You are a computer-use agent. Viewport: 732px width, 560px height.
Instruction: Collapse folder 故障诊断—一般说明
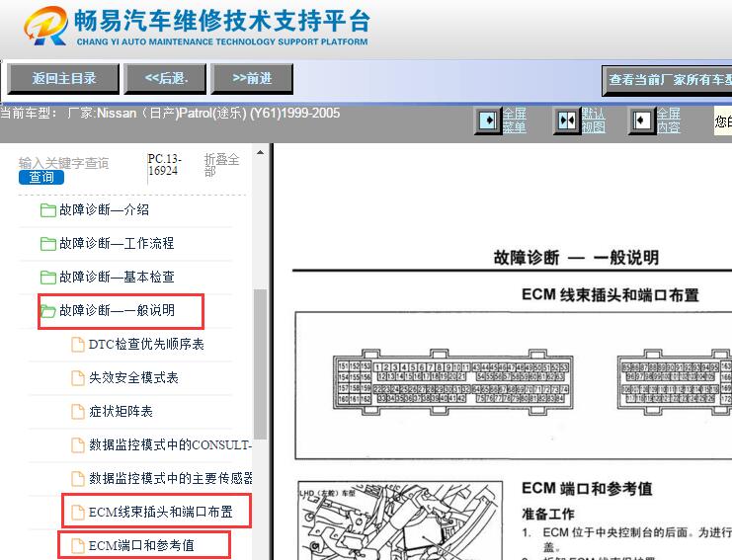(118, 311)
